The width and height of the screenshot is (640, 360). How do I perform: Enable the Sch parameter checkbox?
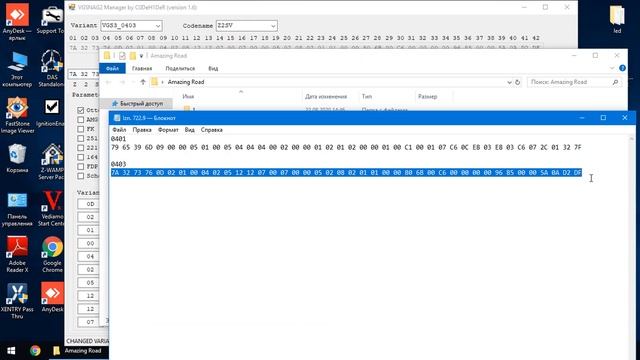(80, 176)
